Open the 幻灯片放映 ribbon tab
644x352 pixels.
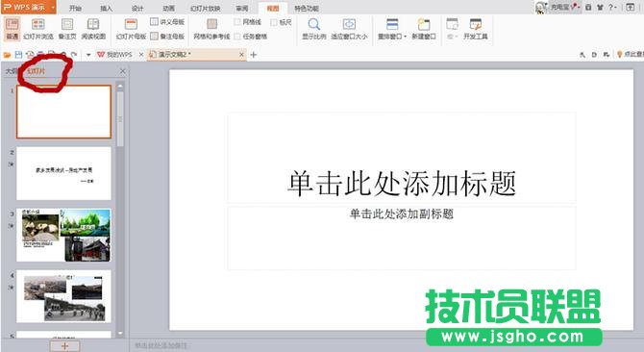click(205, 9)
